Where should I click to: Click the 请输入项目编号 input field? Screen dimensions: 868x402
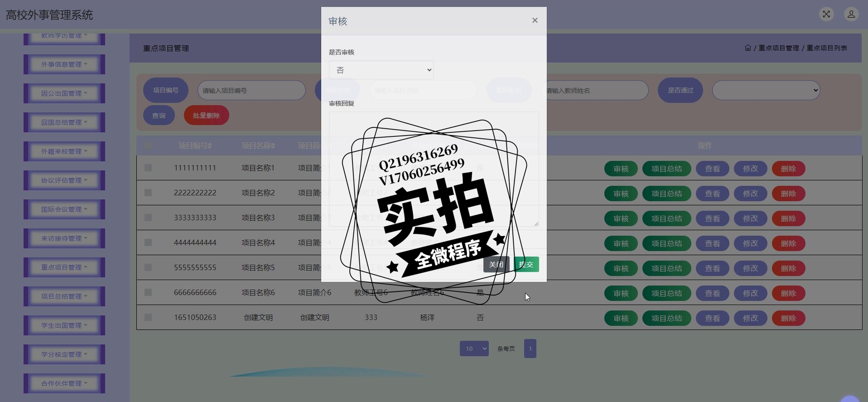(251, 90)
